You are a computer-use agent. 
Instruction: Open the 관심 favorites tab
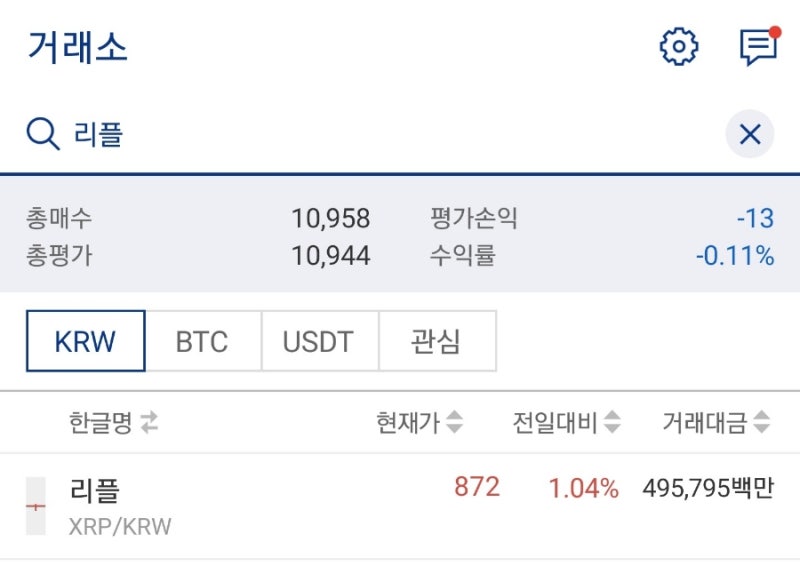tap(437, 341)
